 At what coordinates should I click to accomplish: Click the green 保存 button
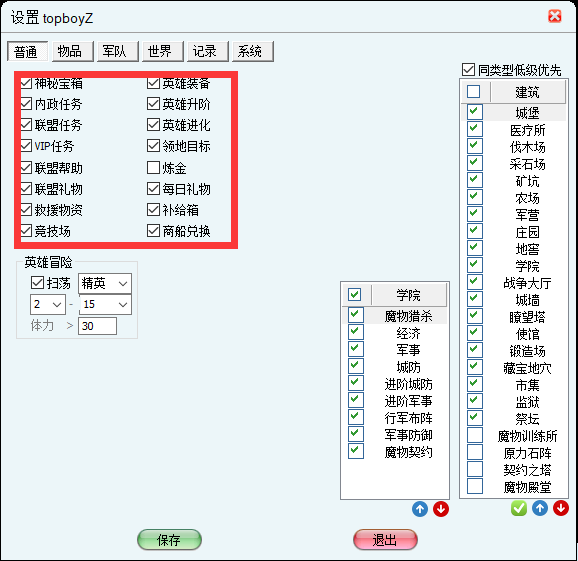pos(169,540)
